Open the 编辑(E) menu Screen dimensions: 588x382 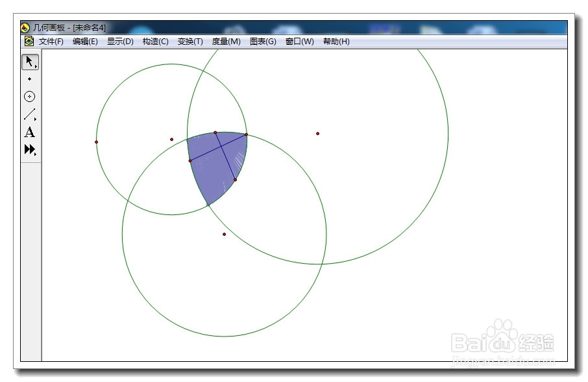(85, 42)
